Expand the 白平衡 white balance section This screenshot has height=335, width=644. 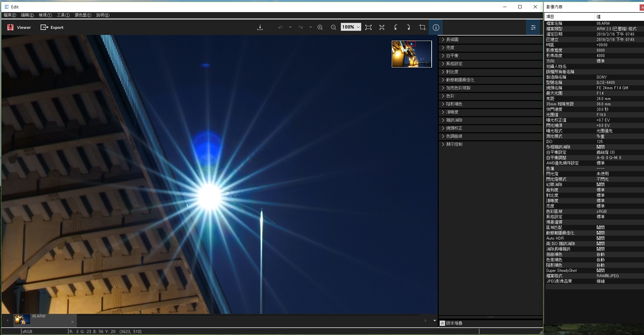pos(490,56)
